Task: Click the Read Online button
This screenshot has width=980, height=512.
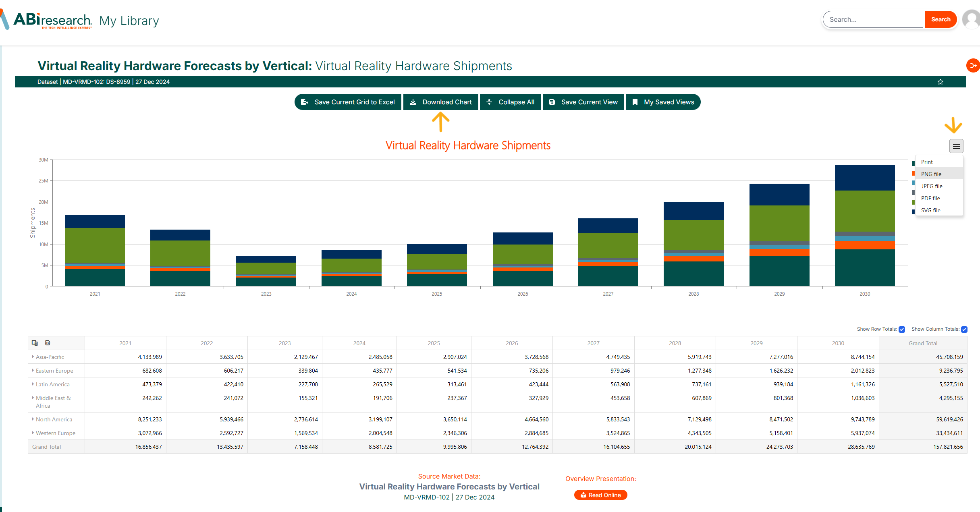Action: coord(600,495)
